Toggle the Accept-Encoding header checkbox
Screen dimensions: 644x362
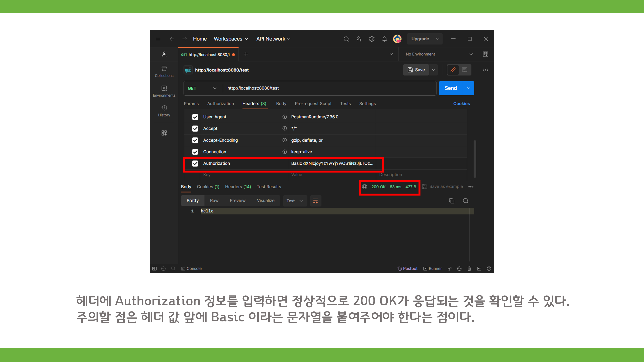tap(195, 140)
